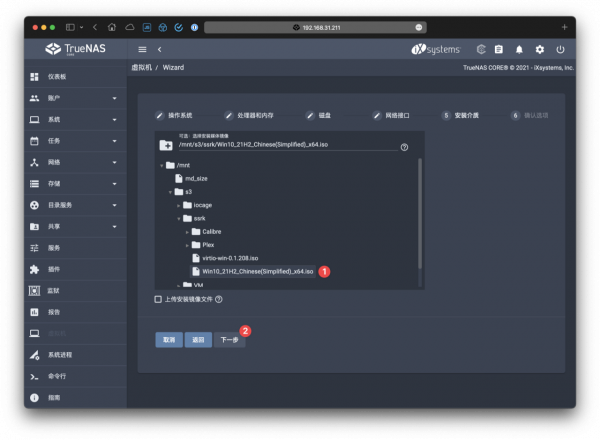Click the iXsystems logo
Screen dimensions: 600x440
click(x=436, y=49)
